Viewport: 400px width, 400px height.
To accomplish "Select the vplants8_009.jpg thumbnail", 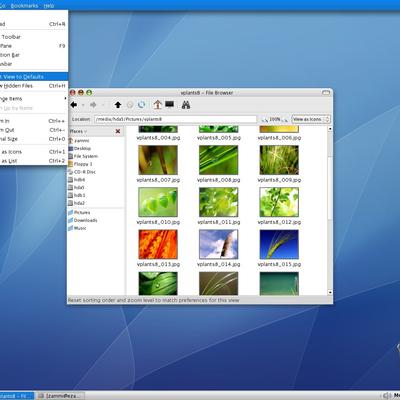I will (x=279, y=160).
